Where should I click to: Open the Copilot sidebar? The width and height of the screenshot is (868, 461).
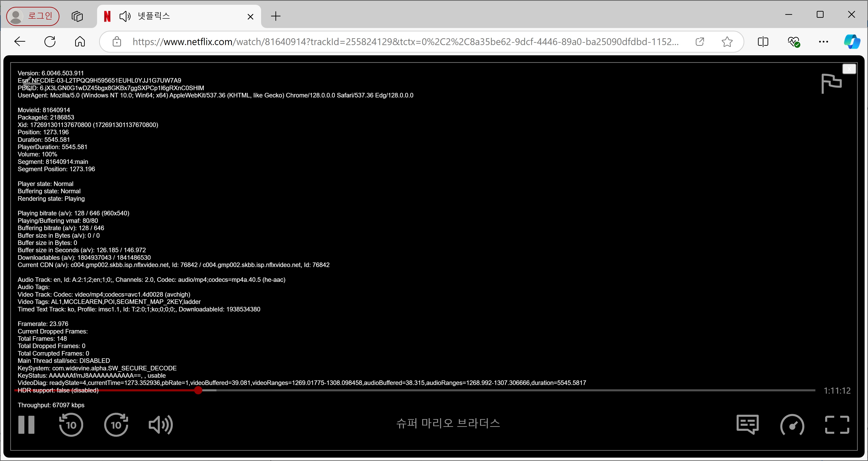[x=852, y=42]
